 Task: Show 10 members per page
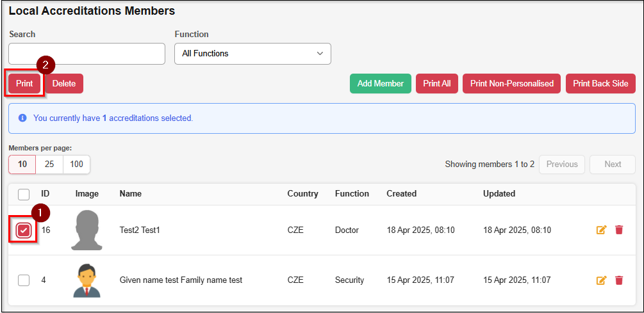22,165
